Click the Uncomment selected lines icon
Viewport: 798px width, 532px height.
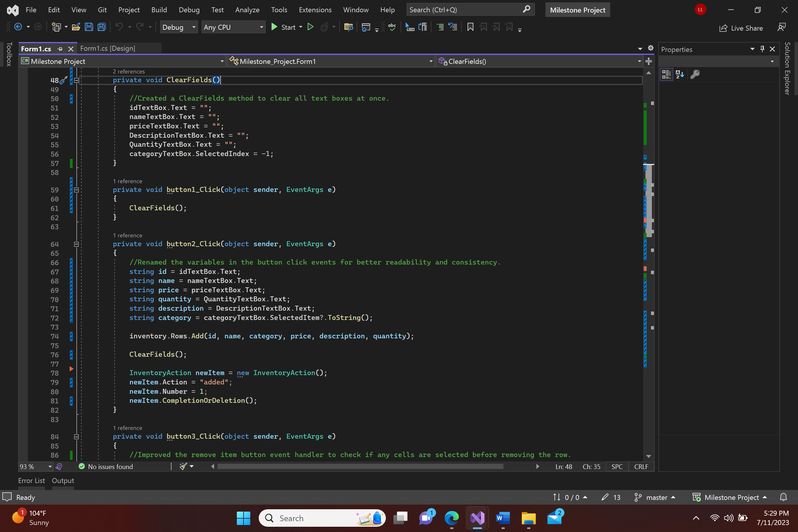[453, 27]
